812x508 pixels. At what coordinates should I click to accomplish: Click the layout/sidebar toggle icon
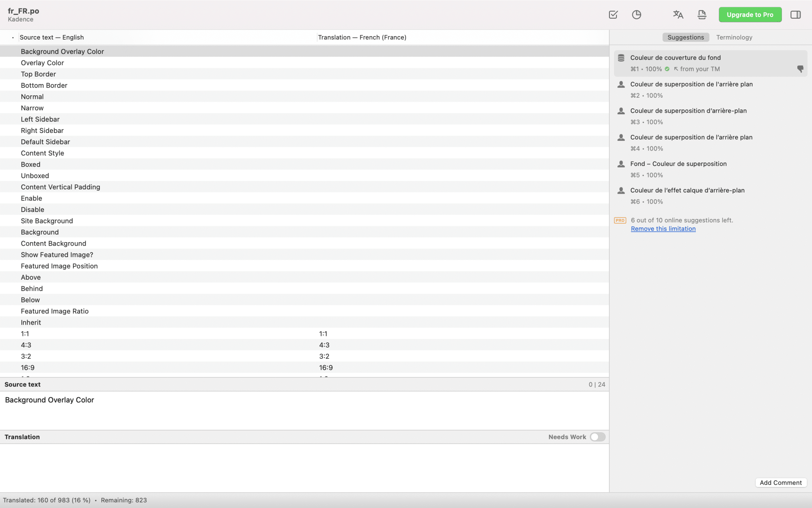(796, 15)
